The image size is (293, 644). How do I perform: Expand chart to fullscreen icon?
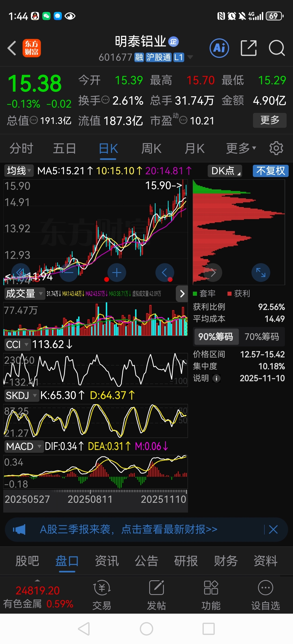261,272
